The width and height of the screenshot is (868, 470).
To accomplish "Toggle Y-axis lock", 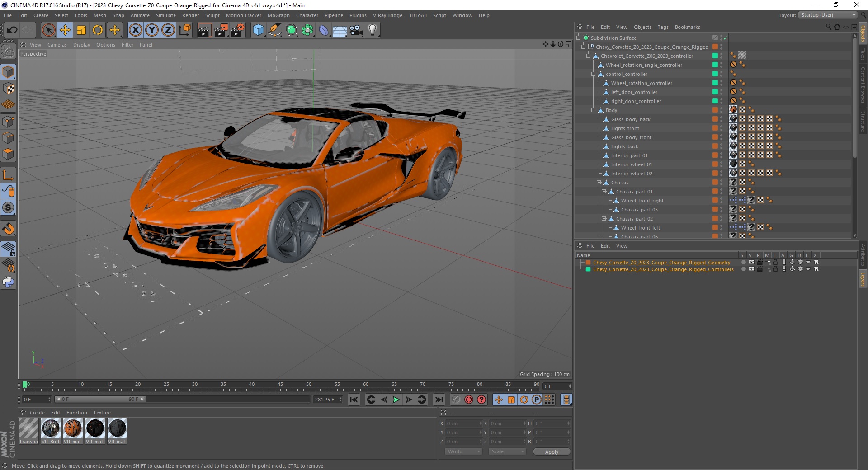I will (x=152, y=30).
